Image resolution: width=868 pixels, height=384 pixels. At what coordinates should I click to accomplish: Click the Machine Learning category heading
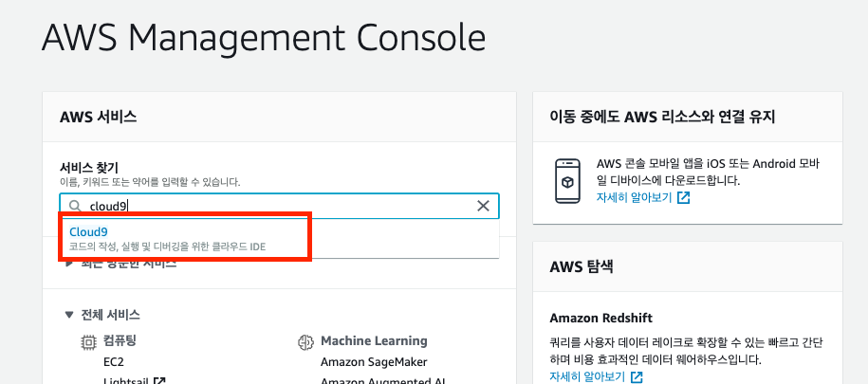point(374,340)
